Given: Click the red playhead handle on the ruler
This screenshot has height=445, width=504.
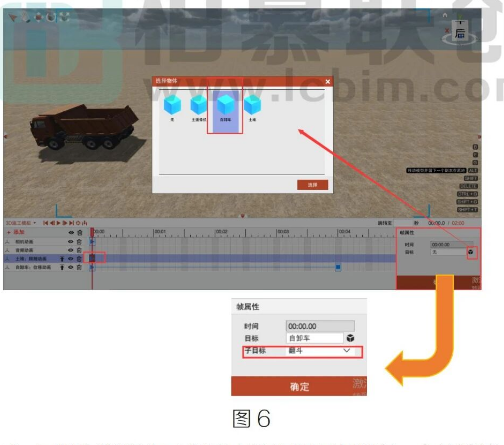Looking at the screenshot, I should 92,232.
